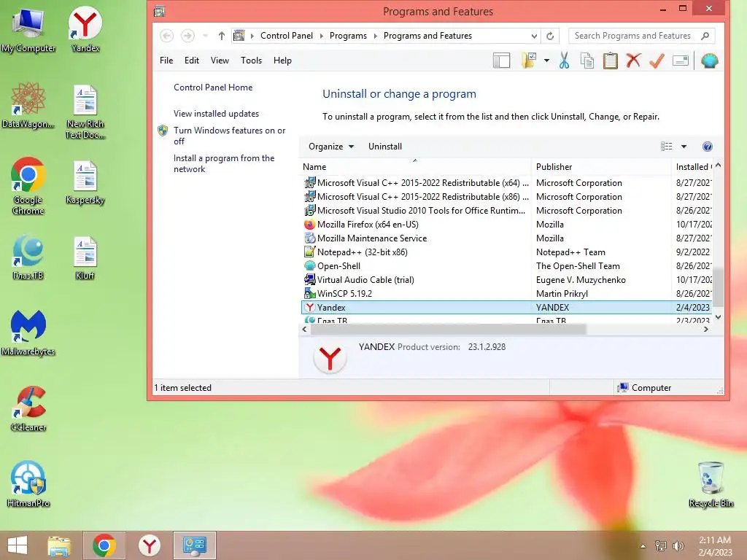Click Install a program from the network

[x=224, y=163]
